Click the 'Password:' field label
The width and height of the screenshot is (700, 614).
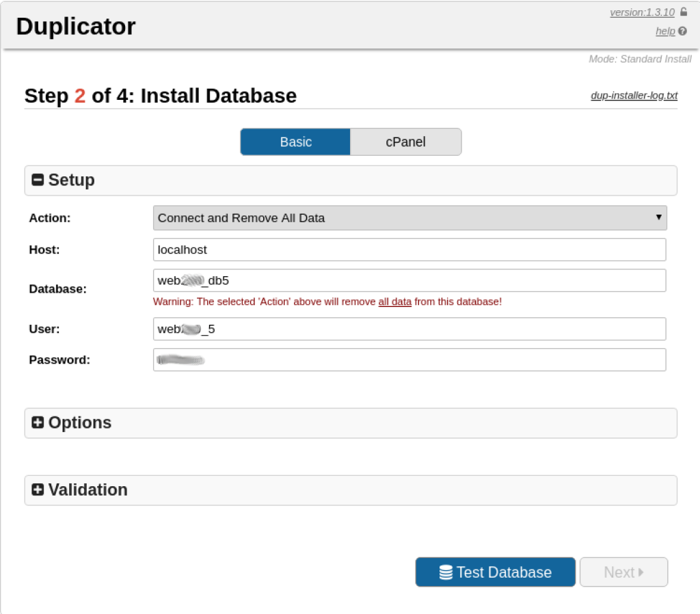tap(59, 360)
